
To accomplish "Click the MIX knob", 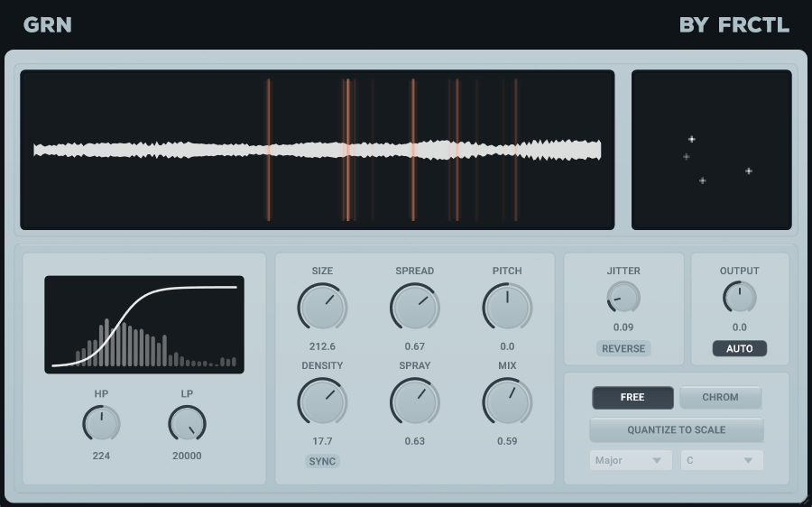I will pyautogui.click(x=507, y=402).
